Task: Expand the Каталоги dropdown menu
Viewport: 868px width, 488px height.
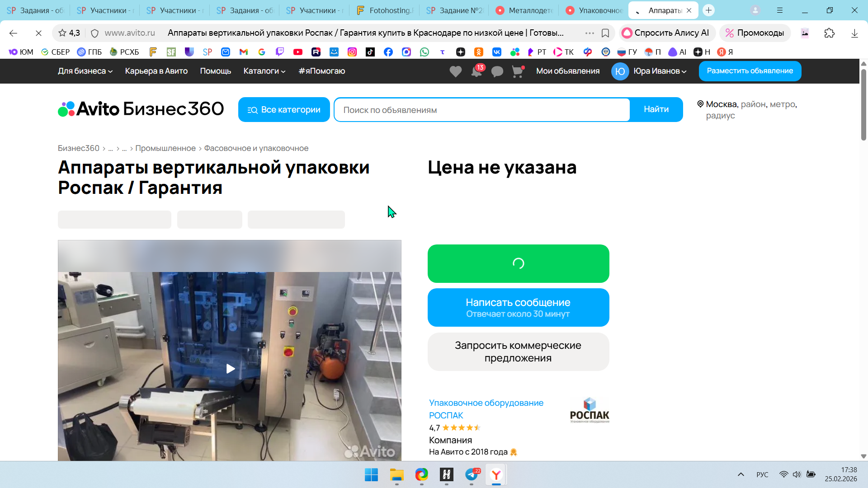Action: [x=264, y=71]
